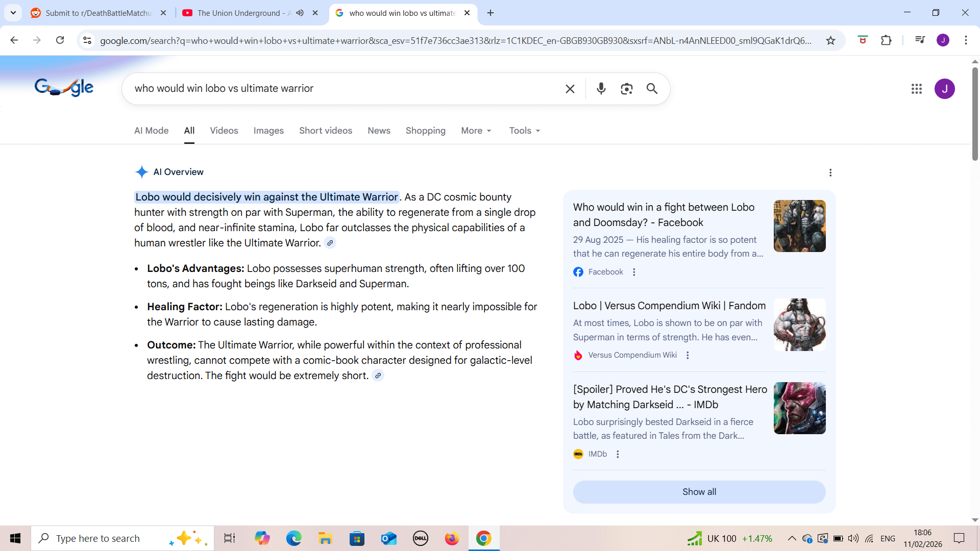Viewport: 980px width, 551px height.
Task: Click the Windows taskbar search box
Action: click(122, 538)
